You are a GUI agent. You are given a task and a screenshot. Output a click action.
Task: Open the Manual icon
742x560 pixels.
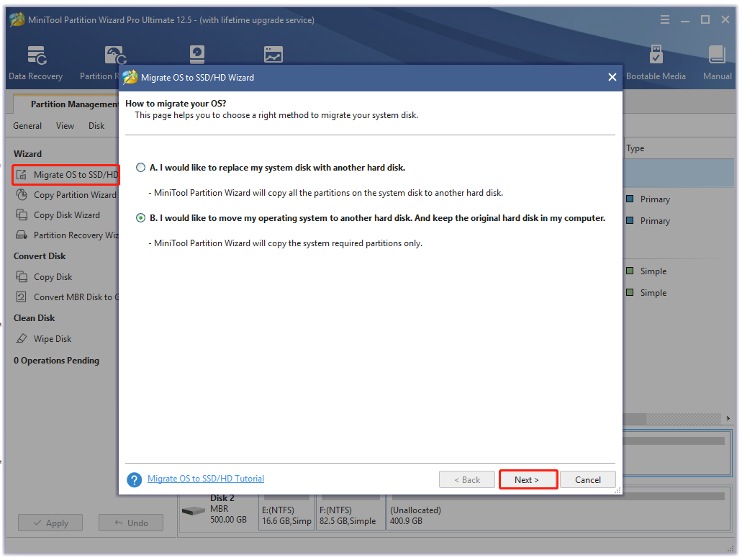[x=717, y=63]
